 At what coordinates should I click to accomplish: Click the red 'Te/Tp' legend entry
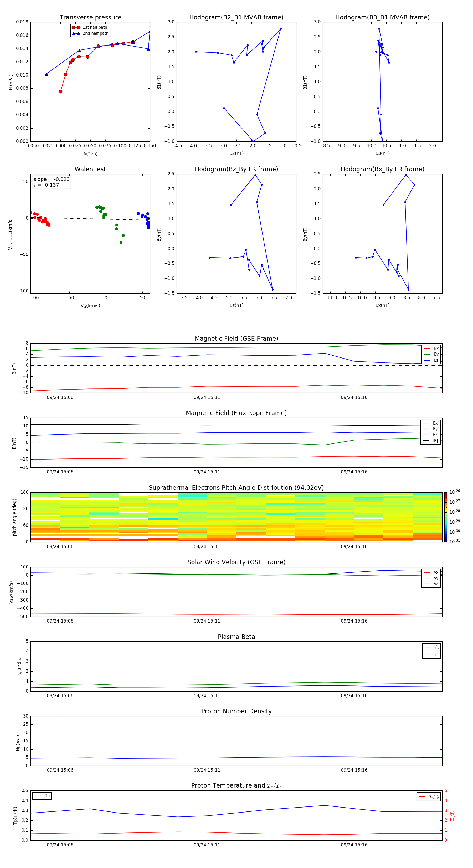pyautogui.click(x=429, y=796)
